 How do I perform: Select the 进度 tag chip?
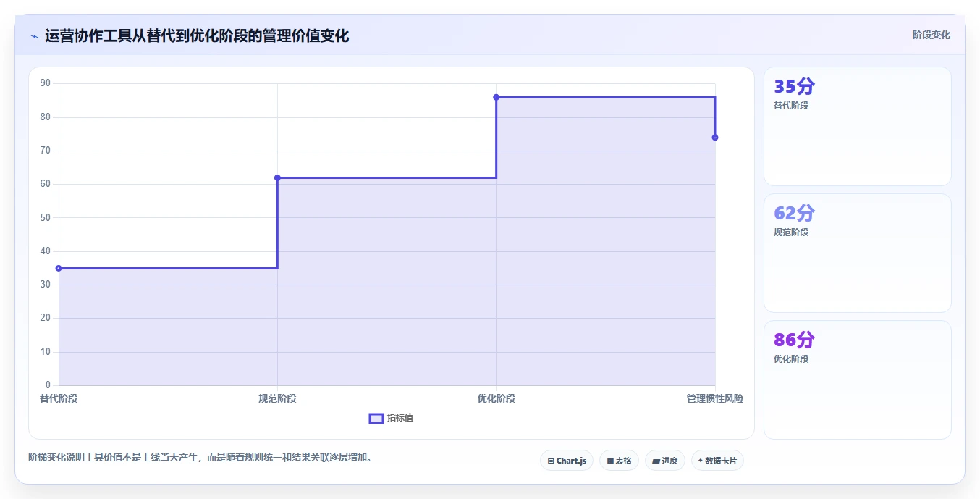point(665,461)
